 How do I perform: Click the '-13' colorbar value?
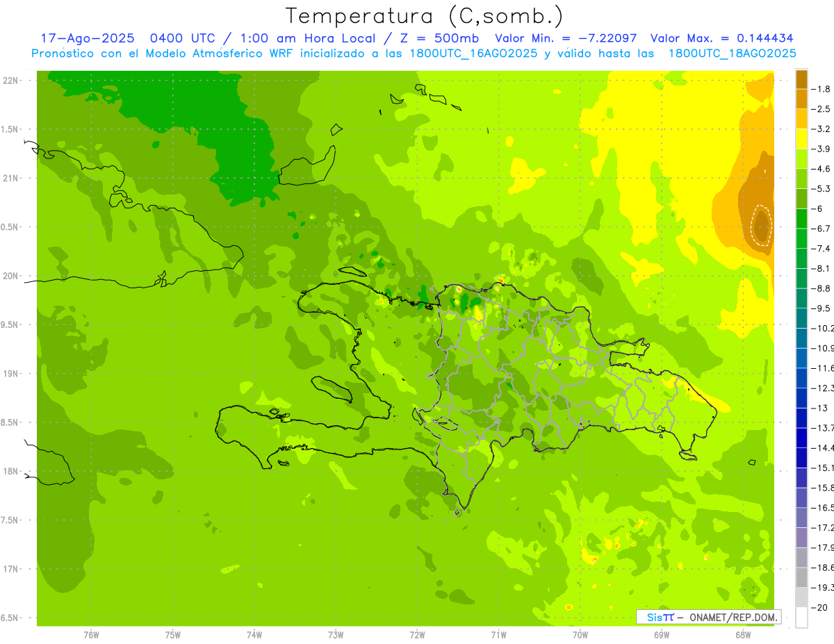[820, 408]
